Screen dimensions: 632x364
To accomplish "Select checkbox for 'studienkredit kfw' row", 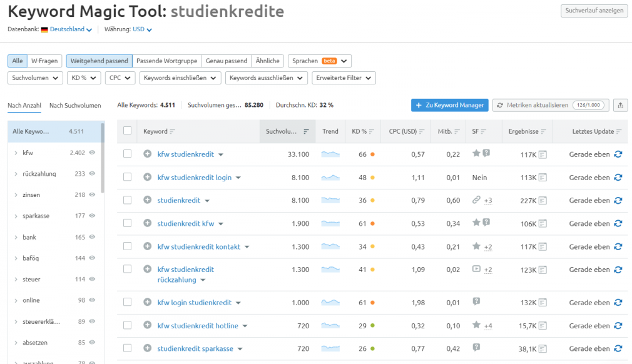I will pos(128,223).
